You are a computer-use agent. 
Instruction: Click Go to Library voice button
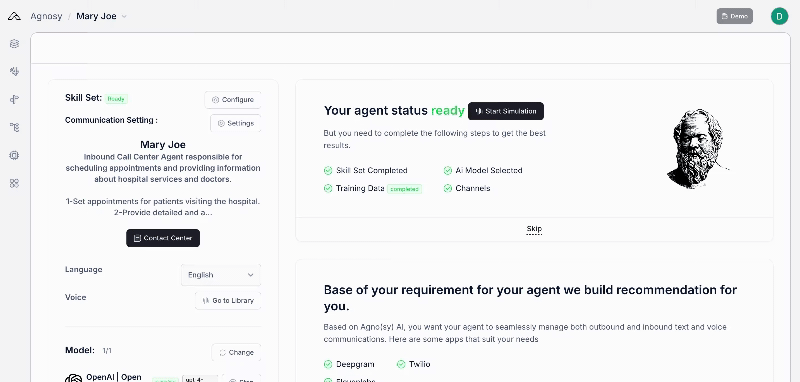pyautogui.click(x=228, y=300)
